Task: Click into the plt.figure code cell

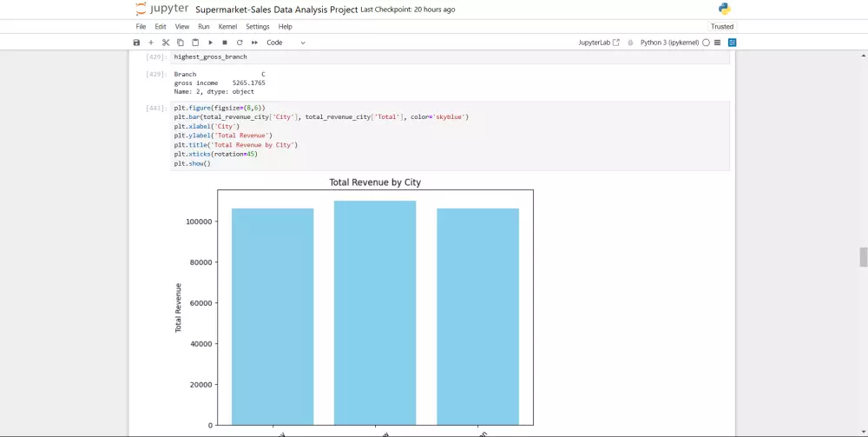Action: click(x=450, y=136)
